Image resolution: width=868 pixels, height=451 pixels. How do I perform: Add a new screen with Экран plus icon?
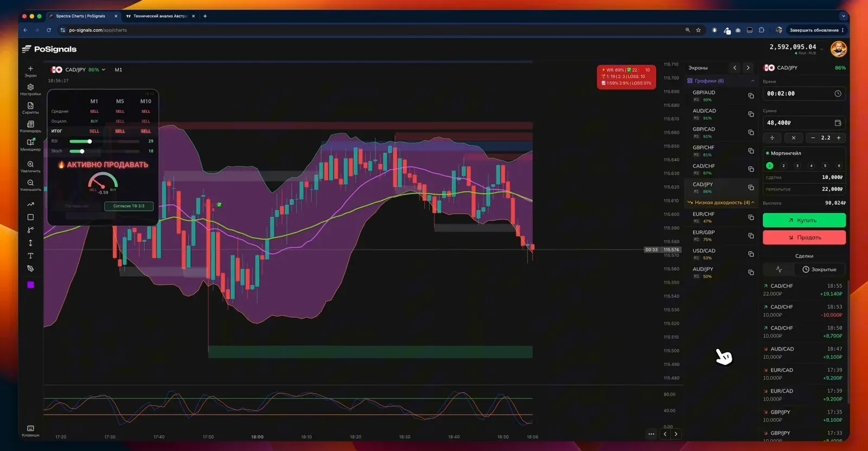(30, 69)
